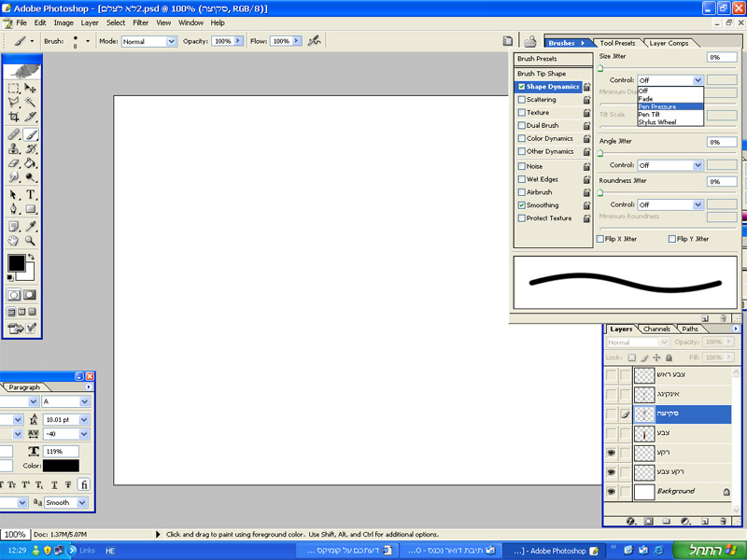Viewport: 747px width, 560px height.
Task: Select the Type tool
Action: click(30, 195)
